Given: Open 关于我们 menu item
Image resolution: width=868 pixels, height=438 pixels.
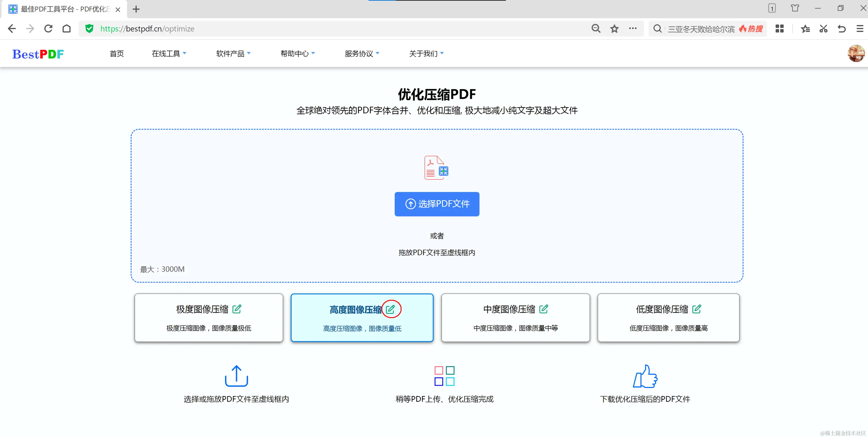Looking at the screenshot, I should 426,54.
